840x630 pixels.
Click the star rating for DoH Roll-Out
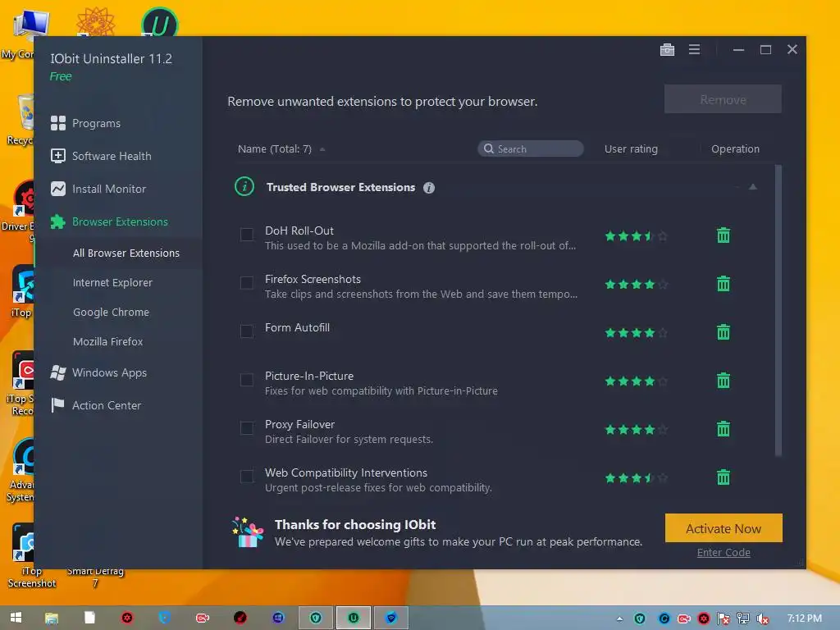pos(636,235)
